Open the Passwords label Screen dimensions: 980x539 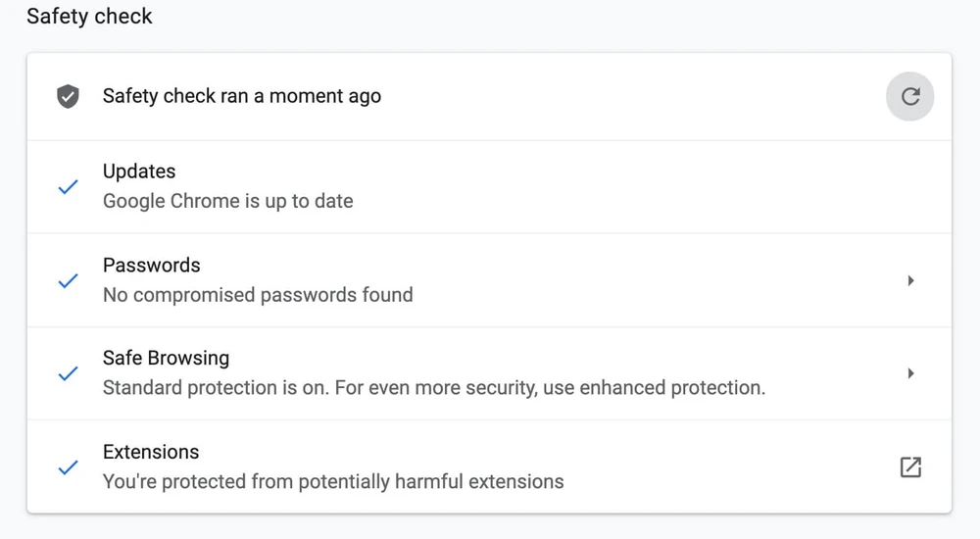pos(151,266)
